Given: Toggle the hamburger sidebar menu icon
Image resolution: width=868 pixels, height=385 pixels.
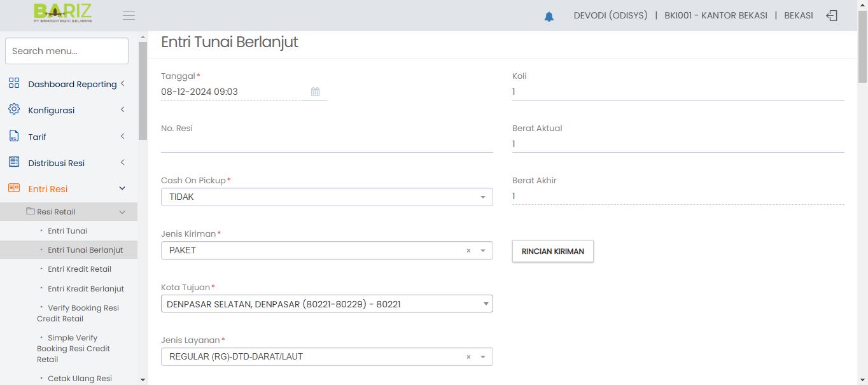Looking at the screenshot, I should click(129, 16).
